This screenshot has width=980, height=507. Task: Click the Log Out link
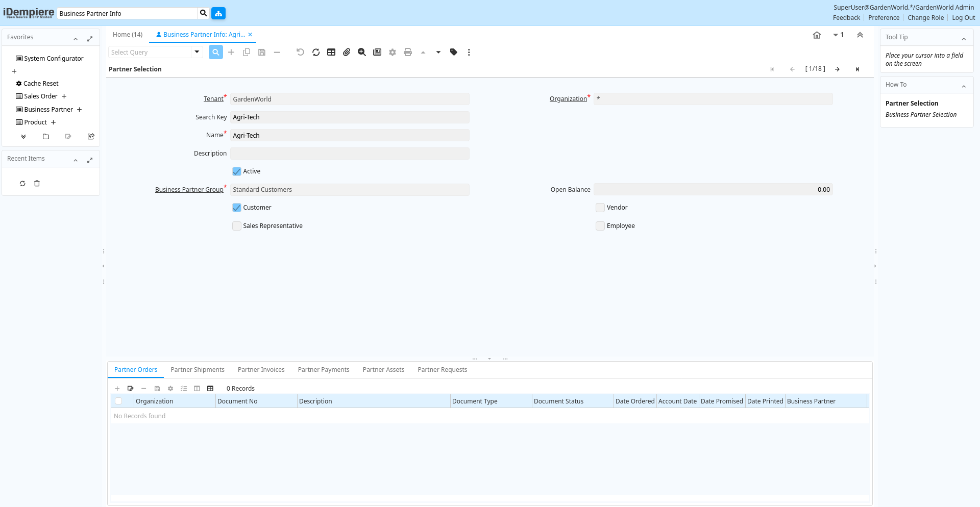click(963, 18)
